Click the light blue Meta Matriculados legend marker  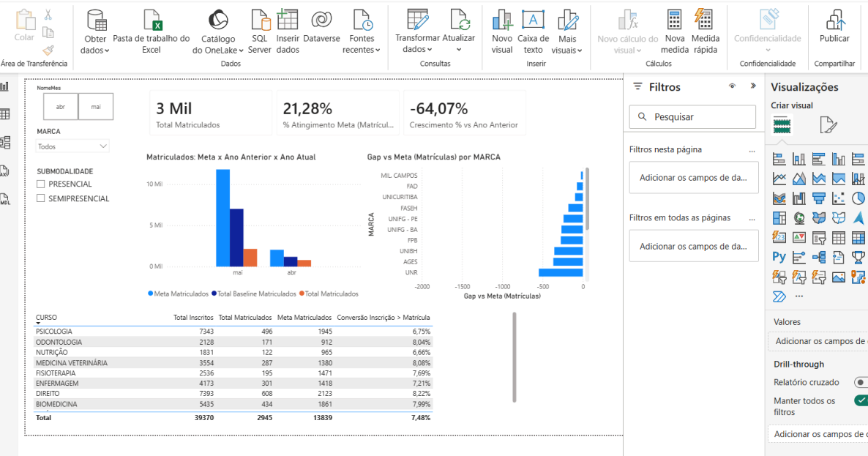click(x=150, y=294)
